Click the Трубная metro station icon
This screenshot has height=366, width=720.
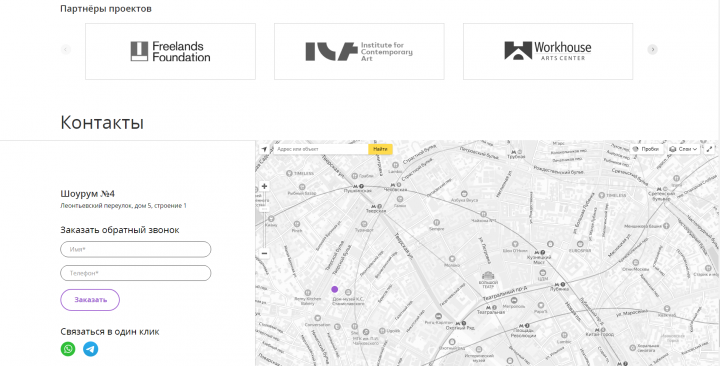[517, 152]
